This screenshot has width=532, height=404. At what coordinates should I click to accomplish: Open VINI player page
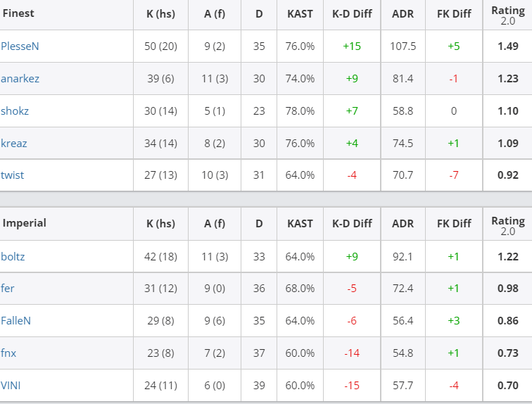(x=11, y=385)
